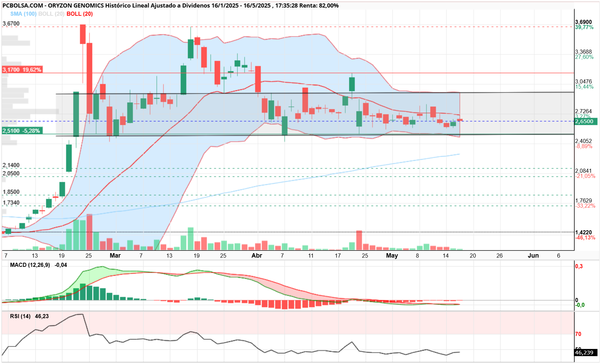Viewport: 601px width, 364px height.
Task: Click the -33,22% percentage label
Action: tap(585, 206)
